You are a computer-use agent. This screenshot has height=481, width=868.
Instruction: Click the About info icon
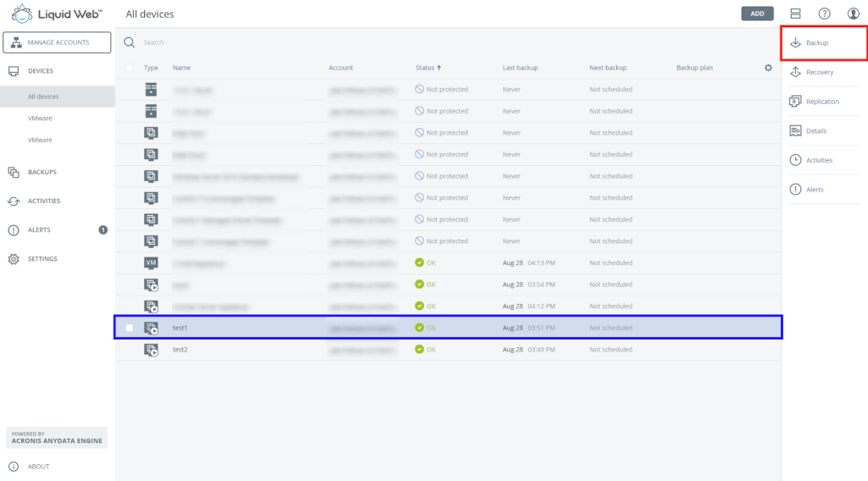pyautogui.click(x=14, y=467)
